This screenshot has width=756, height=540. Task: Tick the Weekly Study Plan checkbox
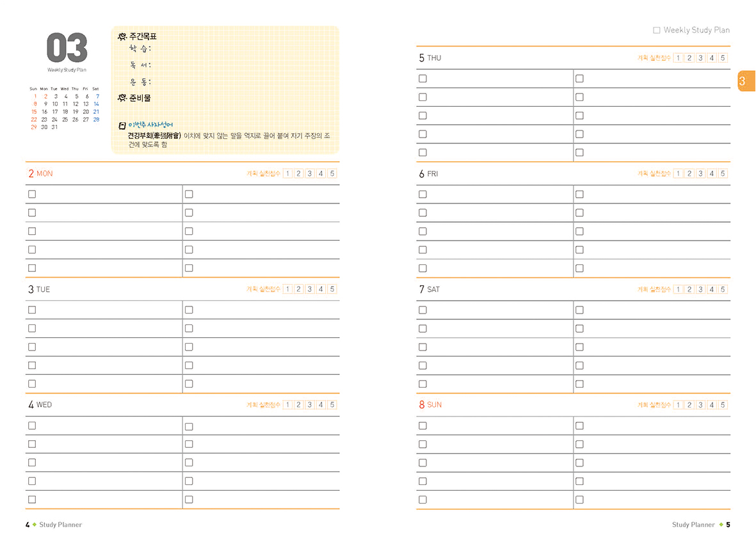[x=656, y=30]
